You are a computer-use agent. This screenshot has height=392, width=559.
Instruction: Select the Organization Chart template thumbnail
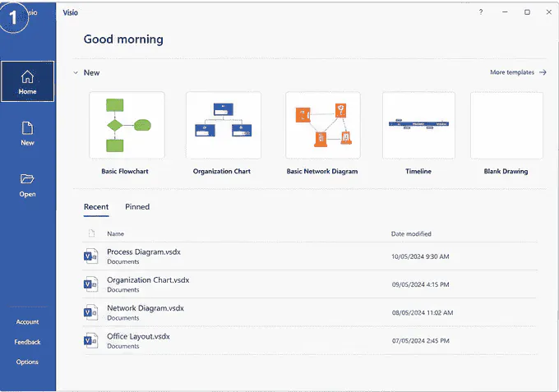(x=224, y=125)
